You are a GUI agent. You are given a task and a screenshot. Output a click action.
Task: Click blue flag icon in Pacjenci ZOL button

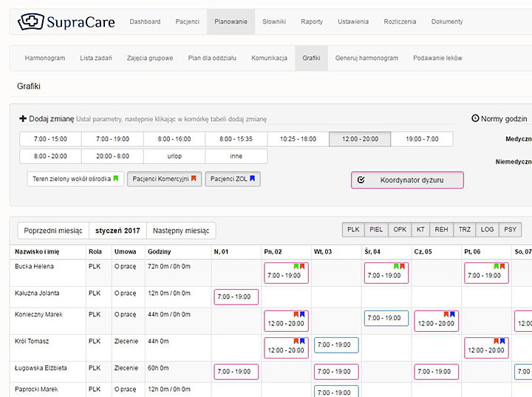252,178
